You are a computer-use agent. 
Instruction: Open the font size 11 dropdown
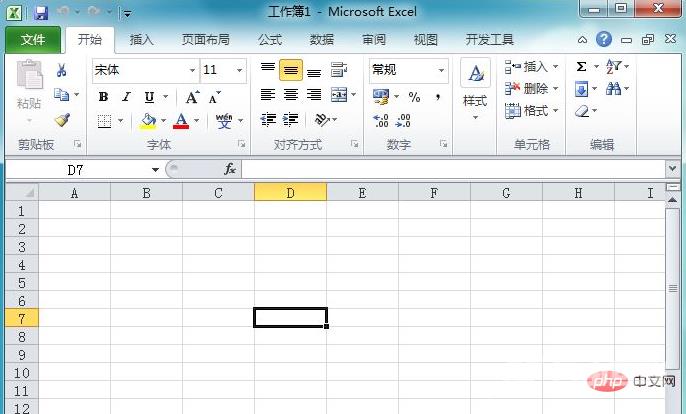[x=239, y=70]
